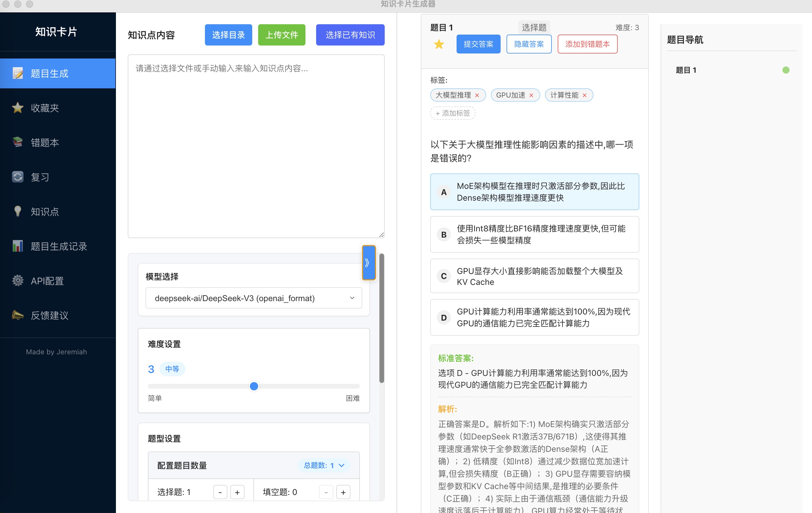Open API配置 gear settings item
Viewport: 812px width, 513px height.
(x=47, y=281)
